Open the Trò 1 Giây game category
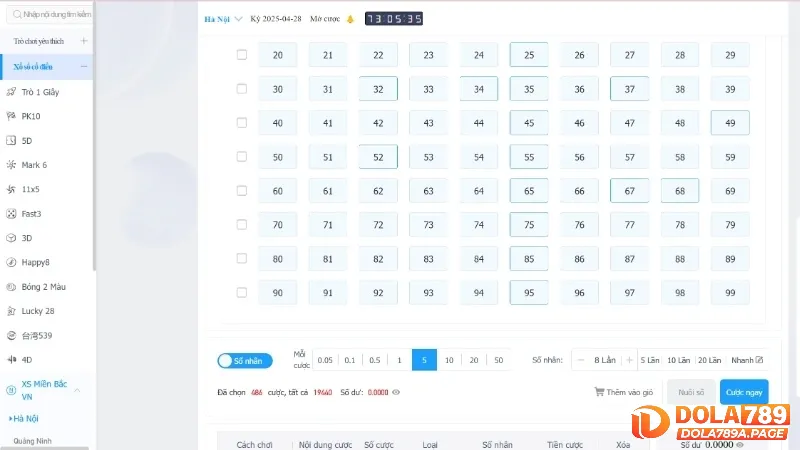800x450 pixels. pos(40,92)
